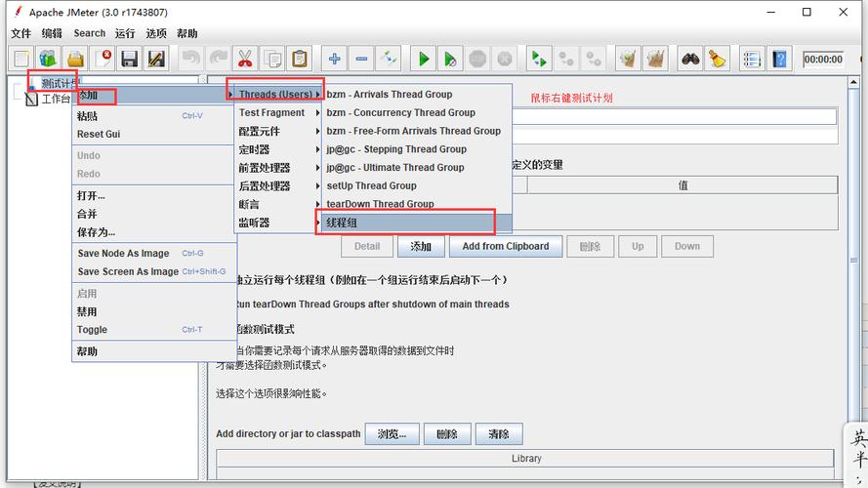Select 保存为... in the context menu
Viewport: 868px width, 488px height.
(x=154, y=232)
